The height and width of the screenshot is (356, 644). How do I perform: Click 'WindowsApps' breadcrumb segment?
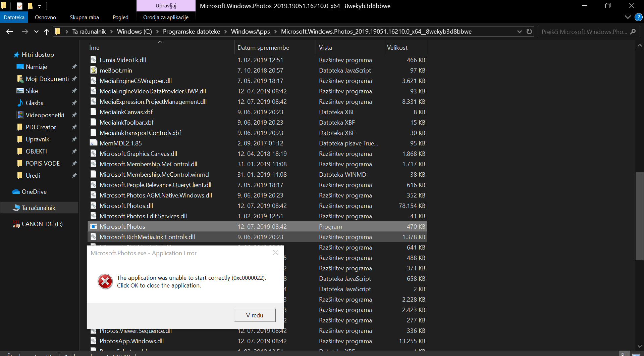[x=250, y=32]
